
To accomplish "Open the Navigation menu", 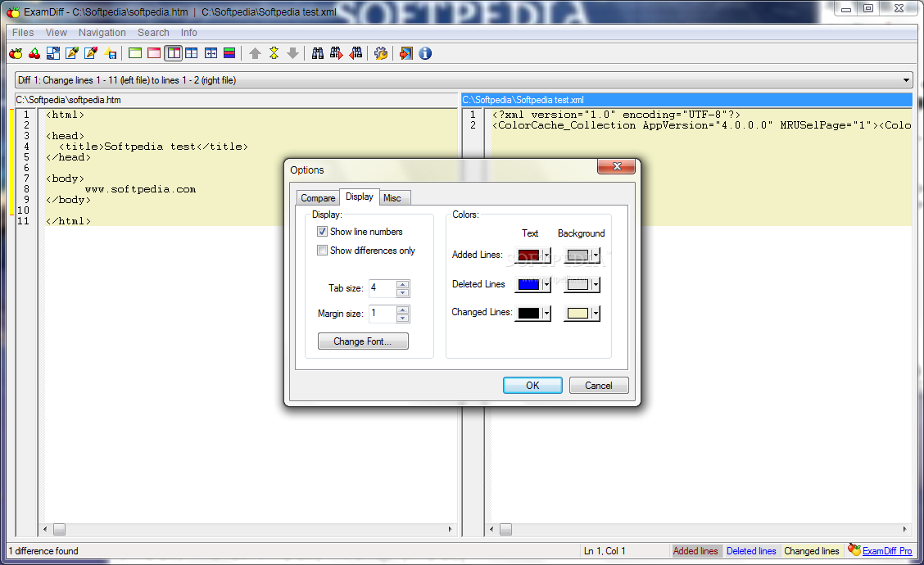I will pyautogui.click(x=102, y=33).
